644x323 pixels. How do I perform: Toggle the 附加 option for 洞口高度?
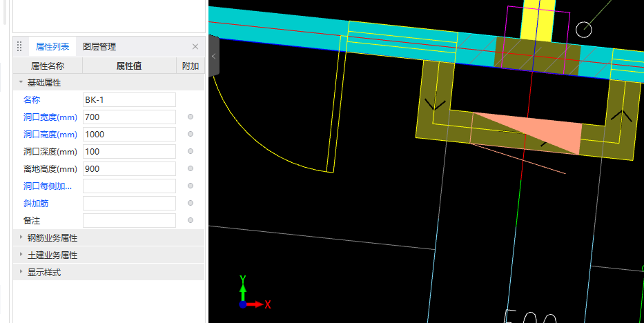(191, 134)
